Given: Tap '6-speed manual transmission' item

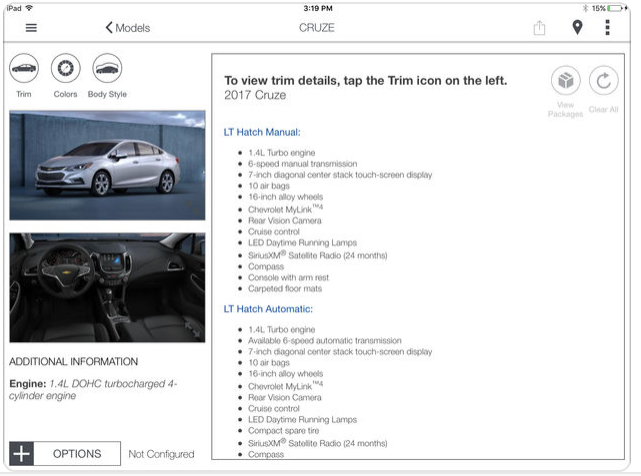Looking at the screenshot, I should (x=303, y=164).
